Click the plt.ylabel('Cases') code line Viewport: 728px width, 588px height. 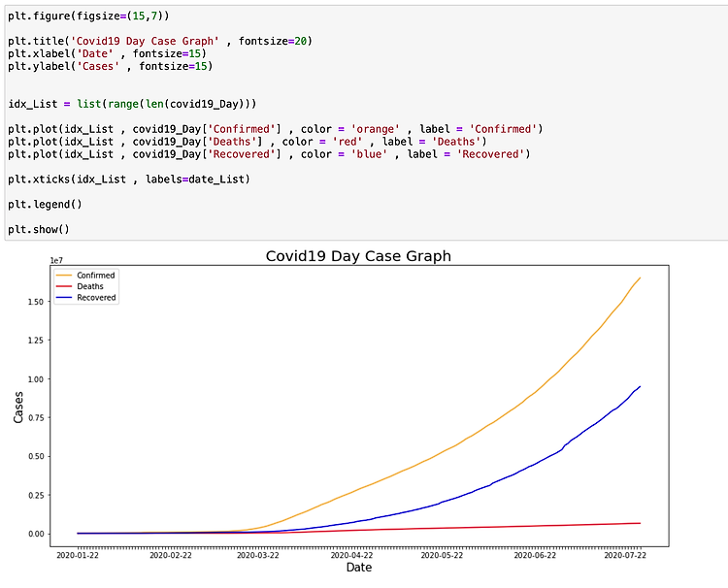(x=111, y=66)
